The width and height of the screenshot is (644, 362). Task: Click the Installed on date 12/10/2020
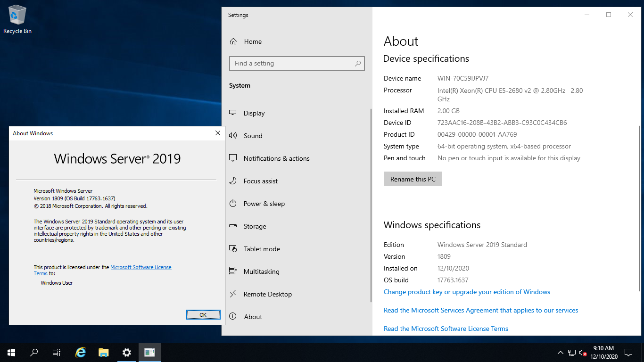(453, 268)
